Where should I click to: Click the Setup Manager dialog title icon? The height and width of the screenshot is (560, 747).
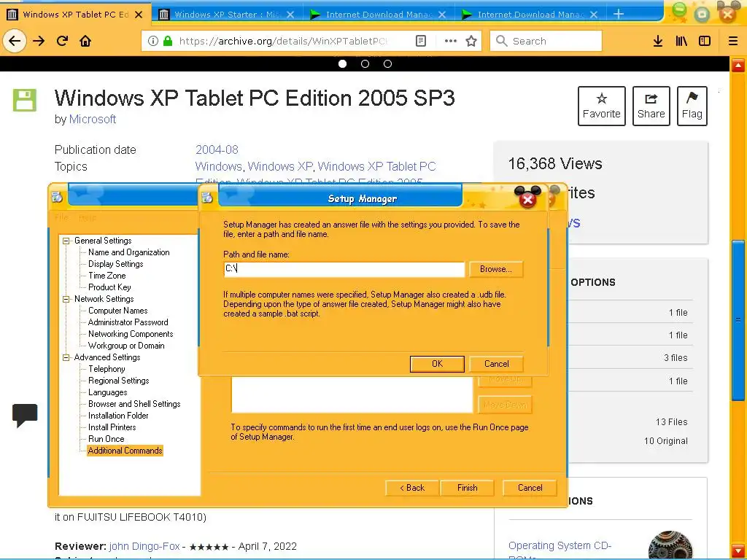[x=207, y=197]
